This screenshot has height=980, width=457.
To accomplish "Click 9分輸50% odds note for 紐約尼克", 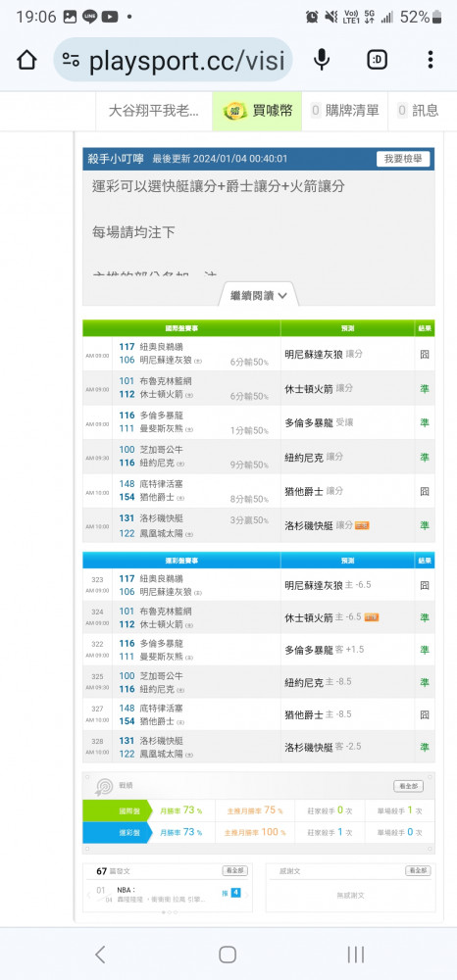I will pyautogui.click(x=249, y=465).
